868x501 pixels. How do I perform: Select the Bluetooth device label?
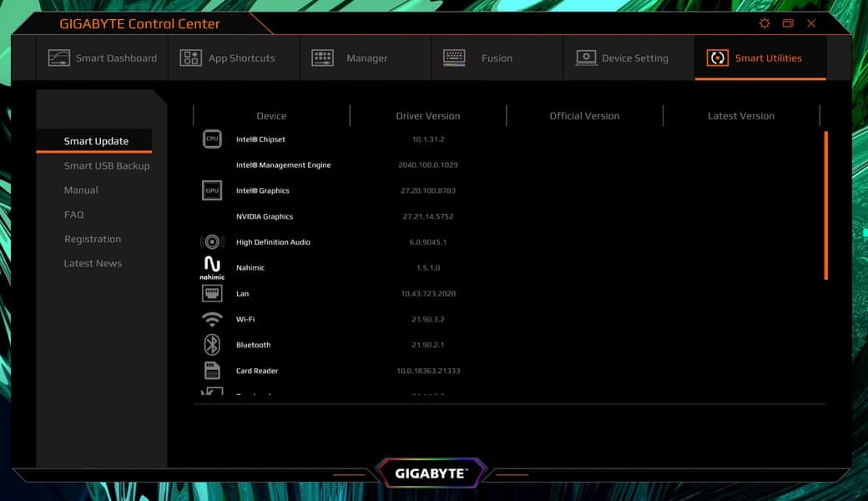pos(253,344)
